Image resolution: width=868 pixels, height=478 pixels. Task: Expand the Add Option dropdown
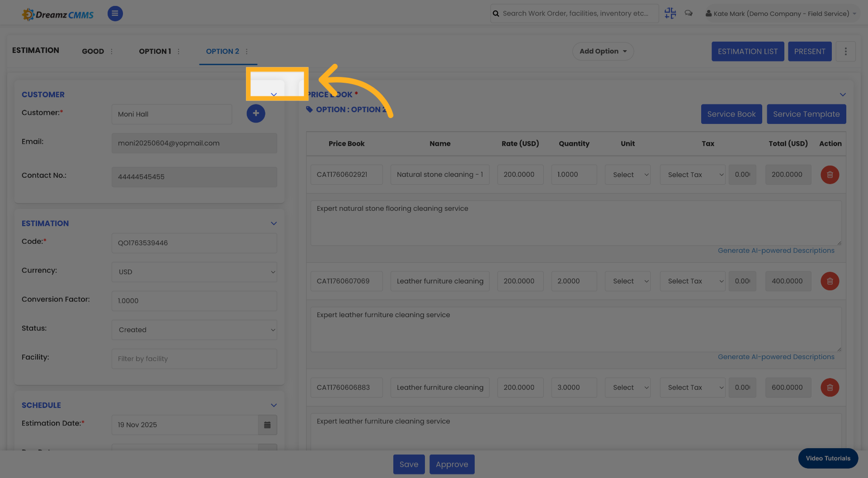[x=603, y=51]
